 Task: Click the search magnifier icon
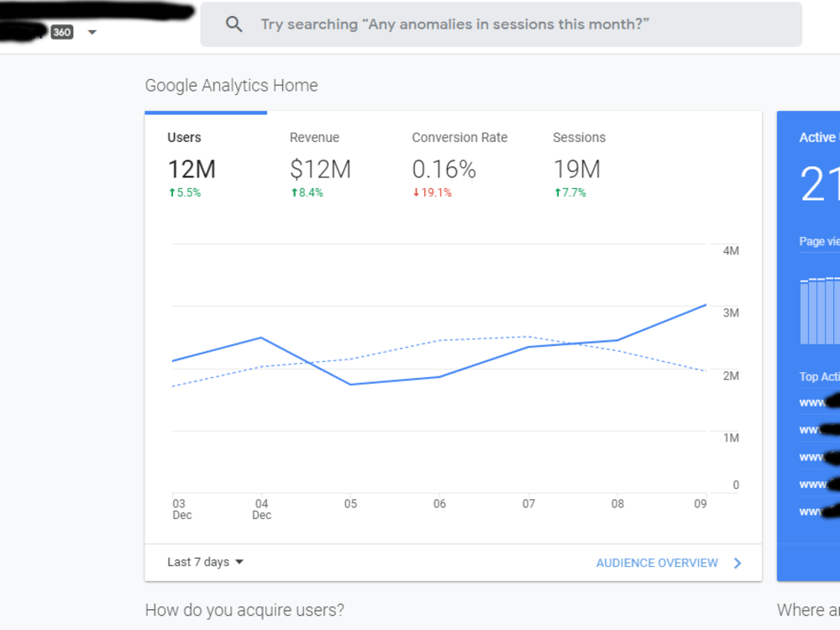pyautogui.click(x=234, y=24)
